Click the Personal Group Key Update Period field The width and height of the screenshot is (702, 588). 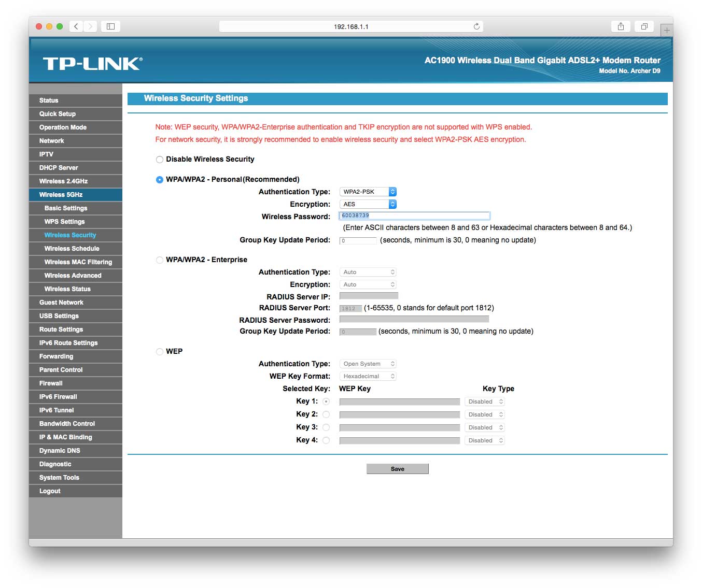358,240
